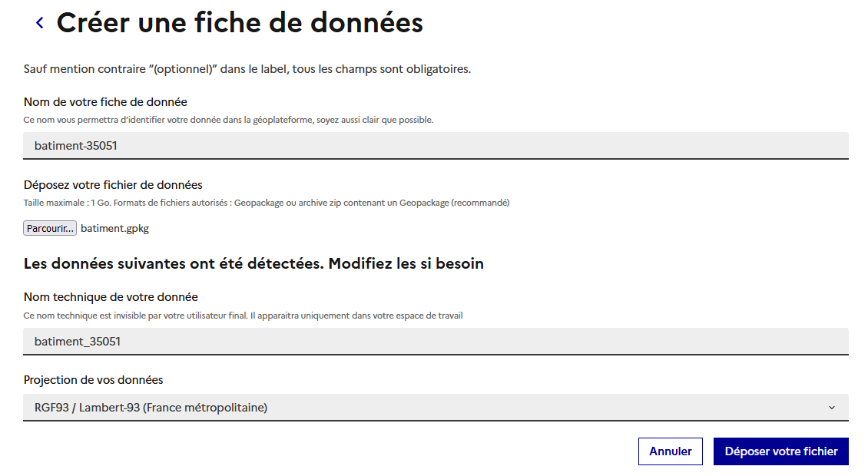The width and height of the screenshot is (868, 476).
Task: Click 'Annuler' to cancel the form
Action: (x=670, y=451)
